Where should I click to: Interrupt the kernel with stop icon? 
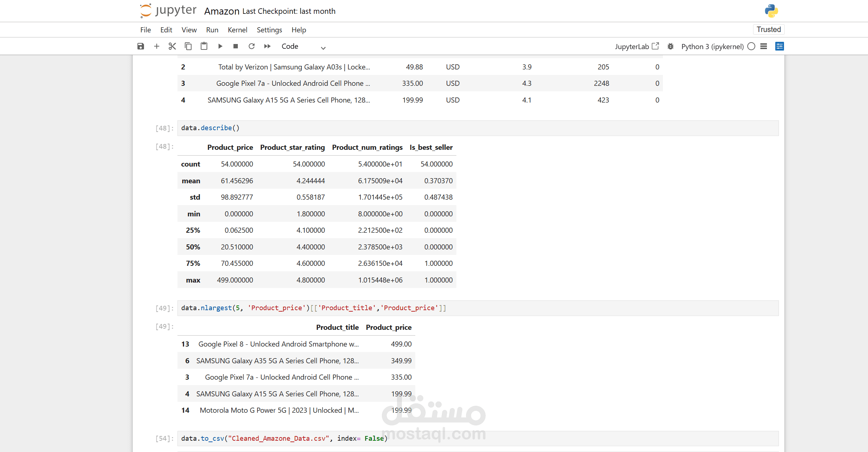pyautogui.click(x=236, y=46)
